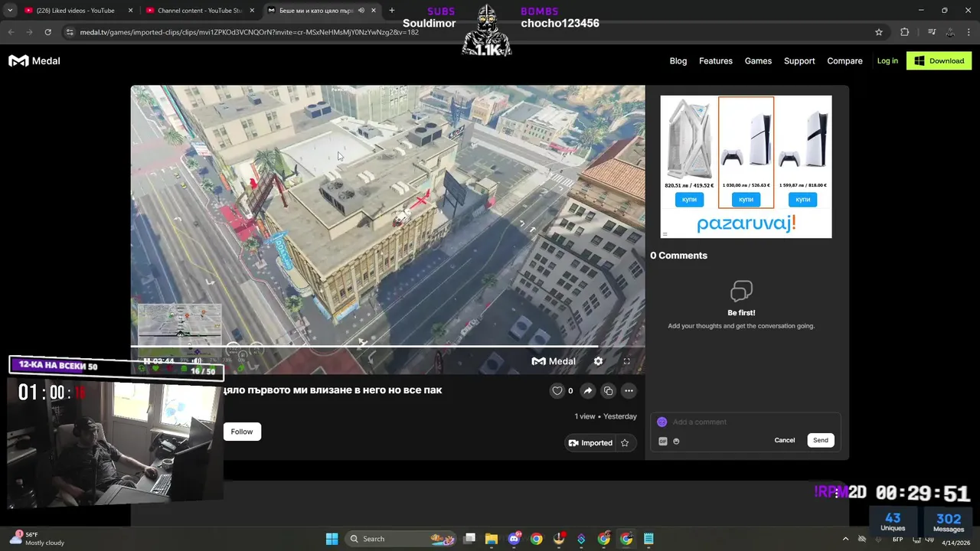980x551 pixels.
Task: Share the clip using the arrow icon
Action: [x=587, y=390]
